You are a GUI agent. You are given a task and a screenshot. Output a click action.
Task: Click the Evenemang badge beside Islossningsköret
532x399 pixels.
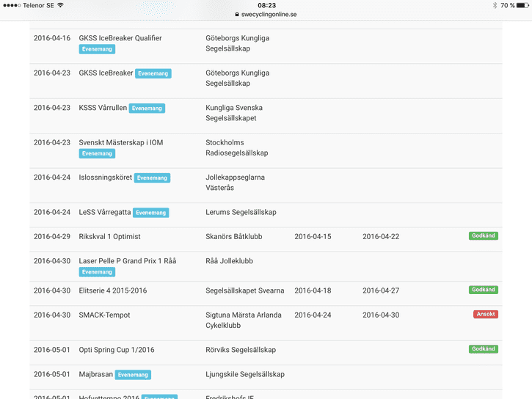pyautogui.click(x=152, y=178)
